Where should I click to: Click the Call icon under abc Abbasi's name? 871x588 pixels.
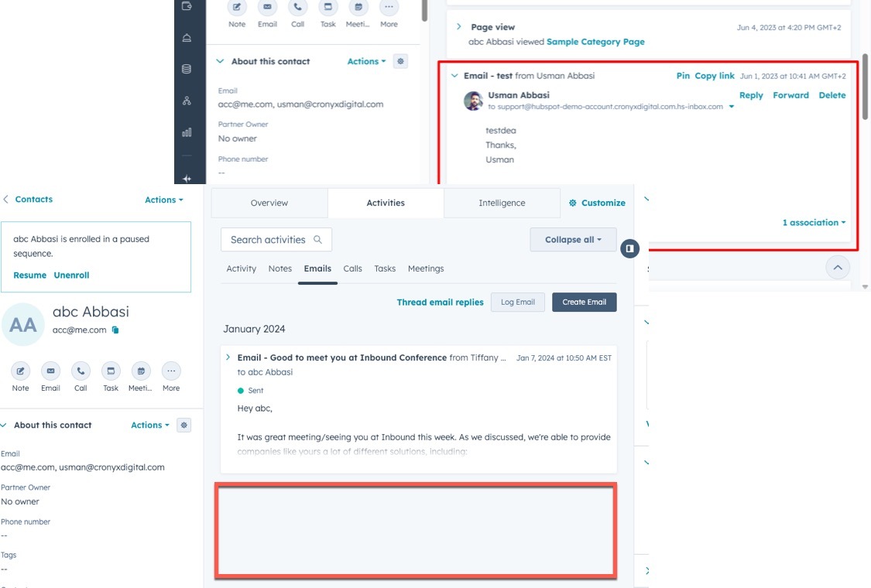pyautogui.click(x=81, y=371)
